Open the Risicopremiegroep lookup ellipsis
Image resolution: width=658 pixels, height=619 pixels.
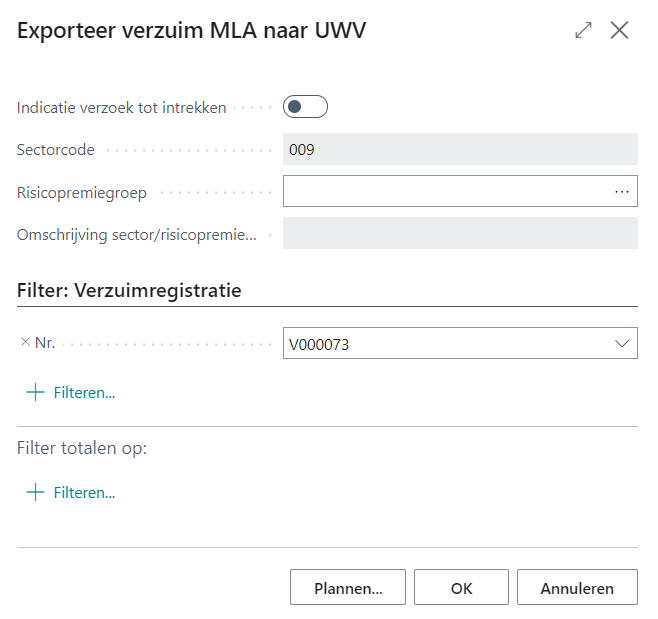622,191
